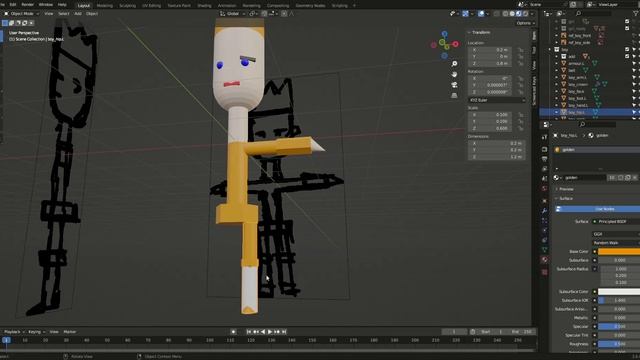The width and height of the screenshot is (640, 360).
Task: Open the Object Data mesh tab icon
Action: point(544,250)
